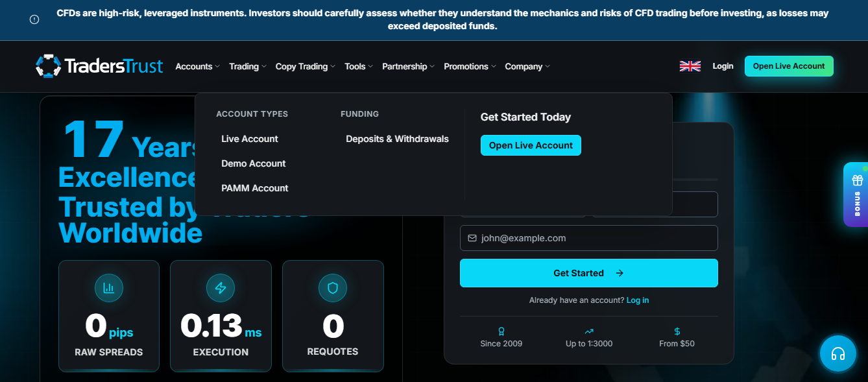Click the shield icon above Requotes
868x382 pixels.
pos(333,288)
